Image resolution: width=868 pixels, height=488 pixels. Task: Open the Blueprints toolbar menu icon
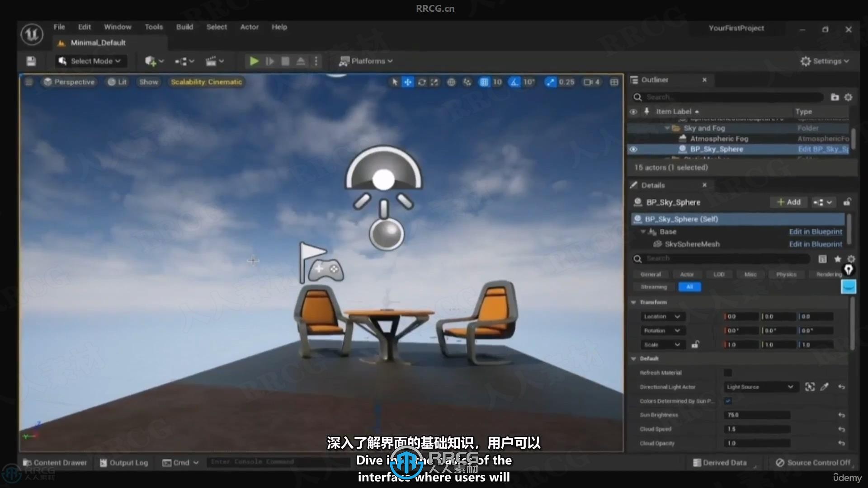pos(184,61)
